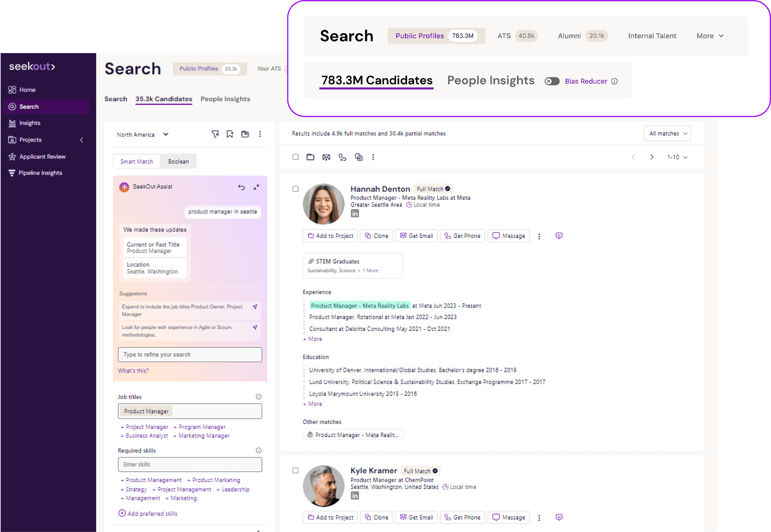Image resolution: width=771 pixels, height=532 pixels.
Task: Click the What's this? link
Action: 133,371
